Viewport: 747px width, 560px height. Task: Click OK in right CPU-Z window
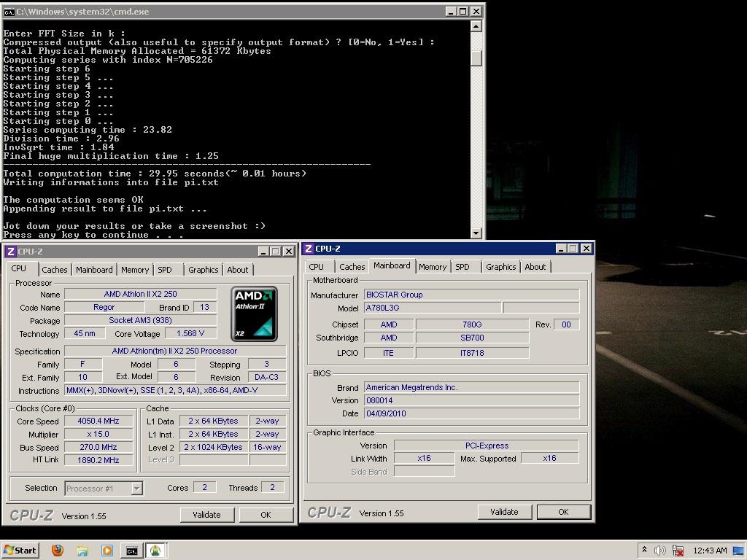click(x=564, y=512)
